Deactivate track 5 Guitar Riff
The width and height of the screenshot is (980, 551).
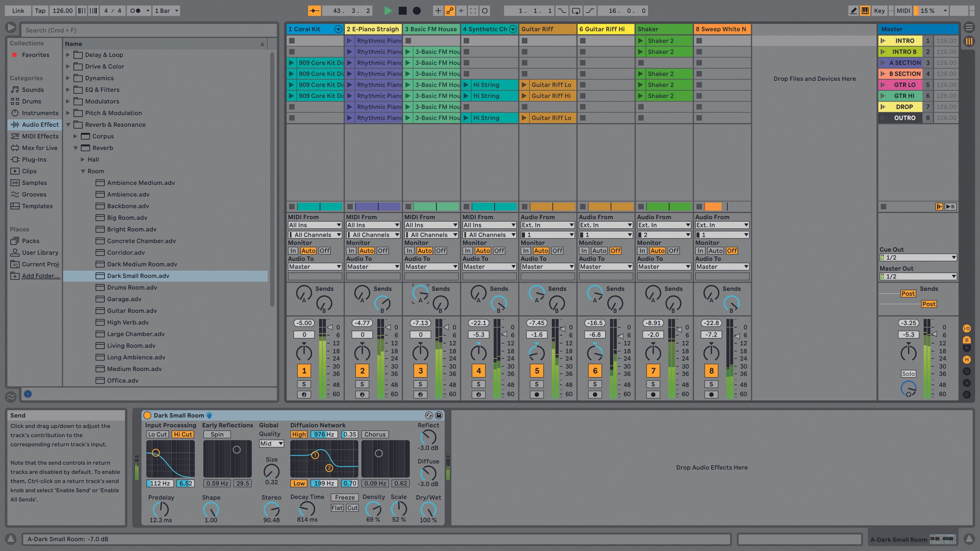[537, 370]
